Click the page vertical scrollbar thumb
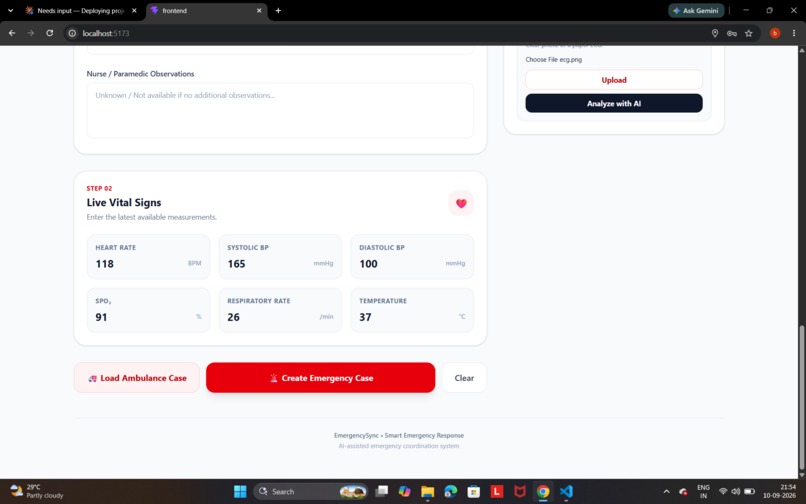The width and height of the screenshot is (806, 504). tap(801, 396)
